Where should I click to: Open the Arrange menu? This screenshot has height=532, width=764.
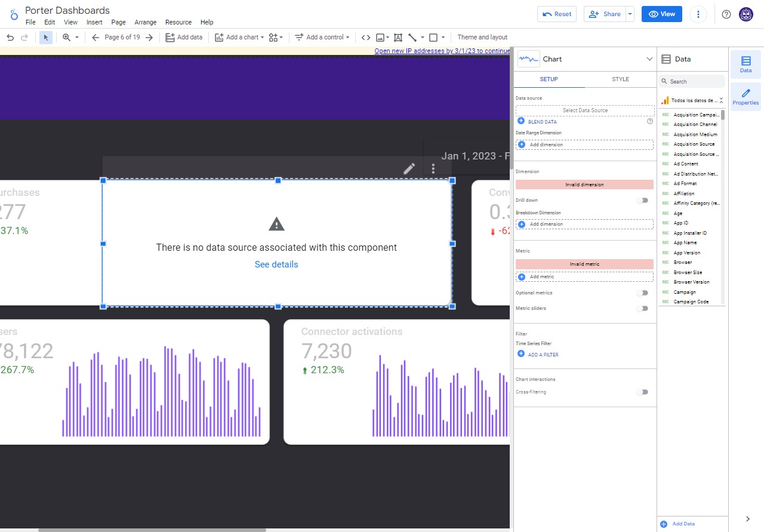click(x=145, y=22)
